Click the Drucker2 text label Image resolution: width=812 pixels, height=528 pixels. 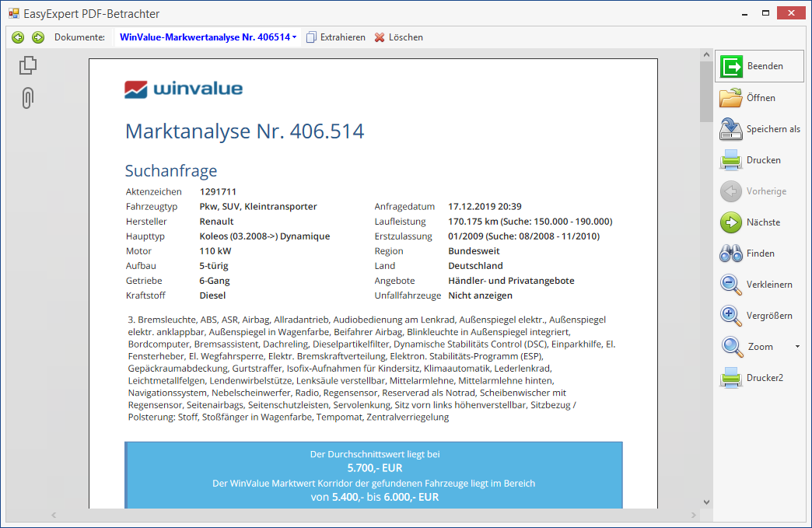tap(765, 377)
